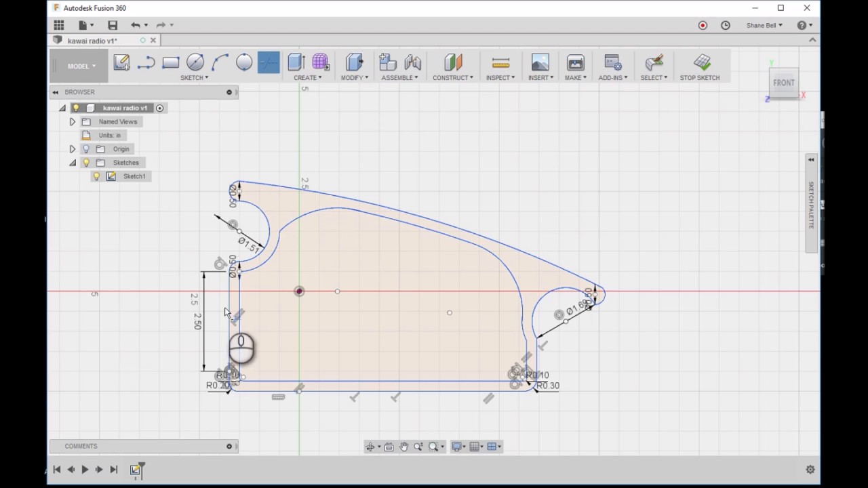868x488 pixels.
Task: Jump to the timeline beginning
Action: [x=57, y=470]
